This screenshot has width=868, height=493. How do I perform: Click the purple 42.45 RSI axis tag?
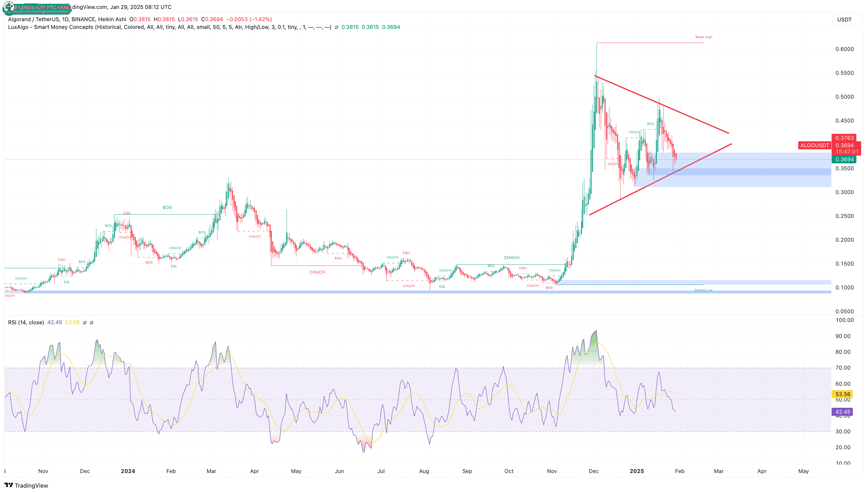tap(842, 412)
